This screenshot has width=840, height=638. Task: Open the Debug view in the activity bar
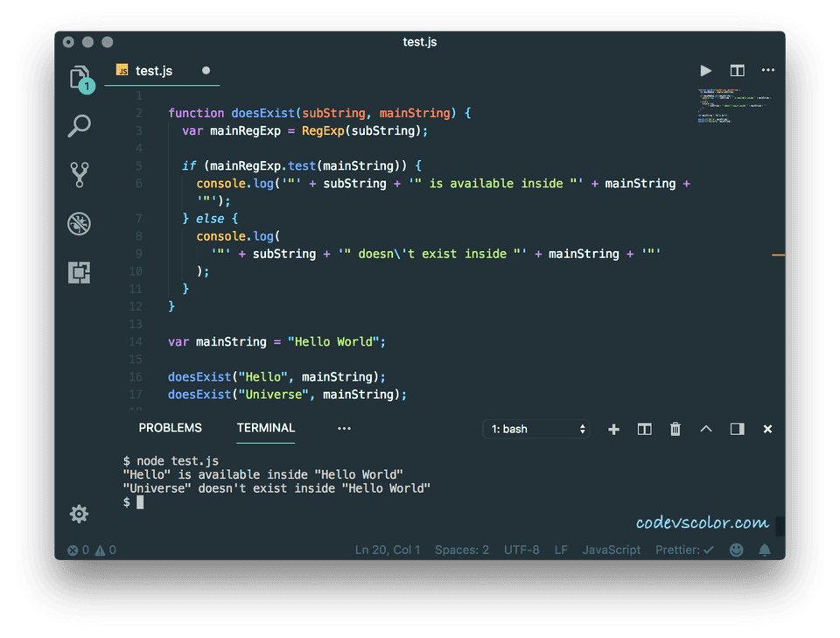pos(79,223)
